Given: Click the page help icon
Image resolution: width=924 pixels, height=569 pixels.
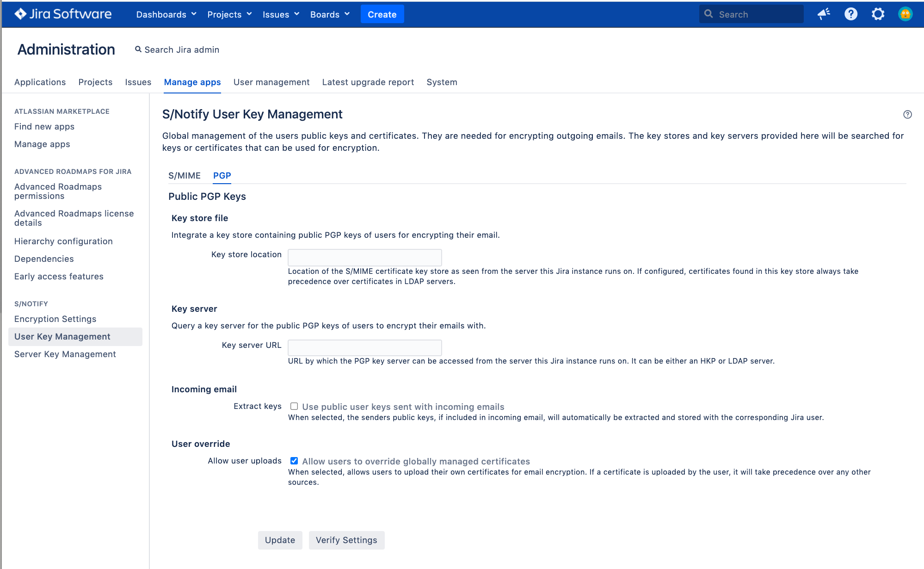Looking at the screenshot, I should (907, 115).
